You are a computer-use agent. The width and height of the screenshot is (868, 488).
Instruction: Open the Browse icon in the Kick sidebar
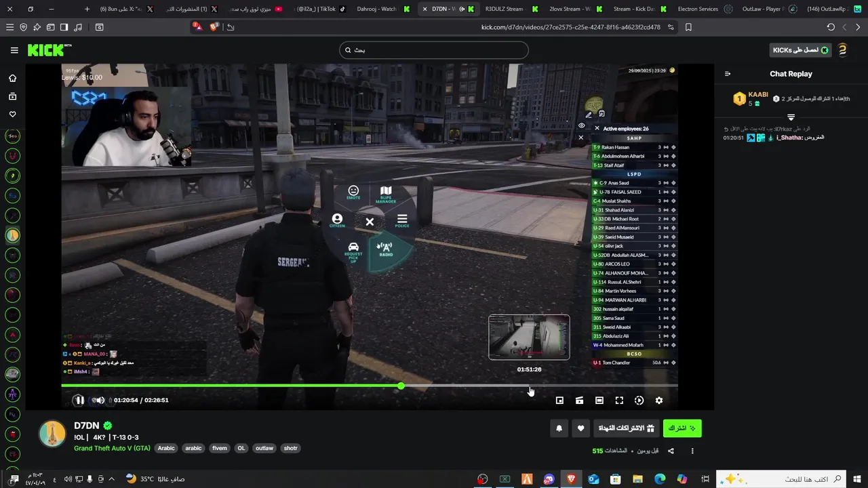point(12,96)
